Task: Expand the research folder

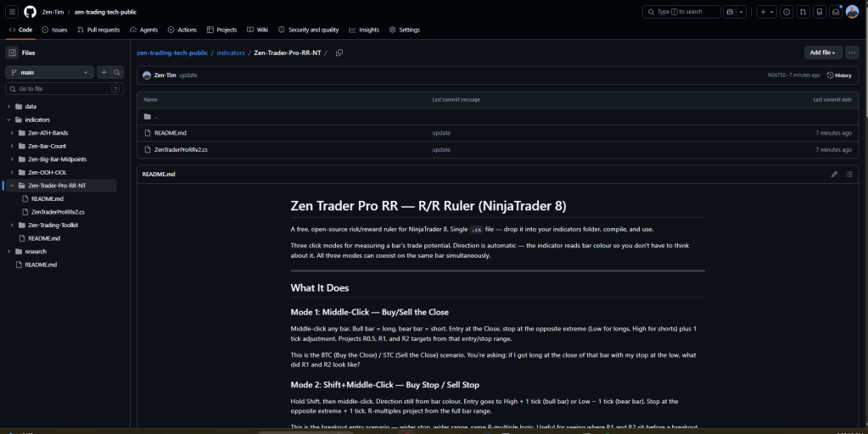Action: click(8, 252)
